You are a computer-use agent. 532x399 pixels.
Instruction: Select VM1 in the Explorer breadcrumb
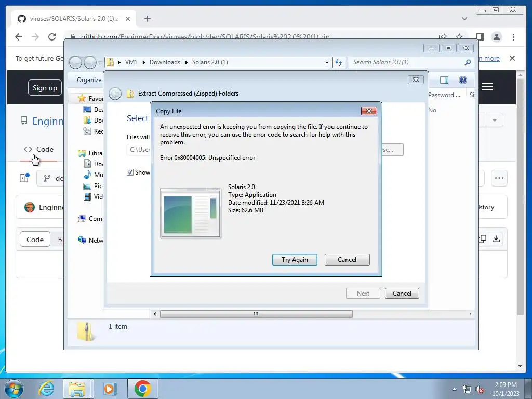tap(131, 62)
